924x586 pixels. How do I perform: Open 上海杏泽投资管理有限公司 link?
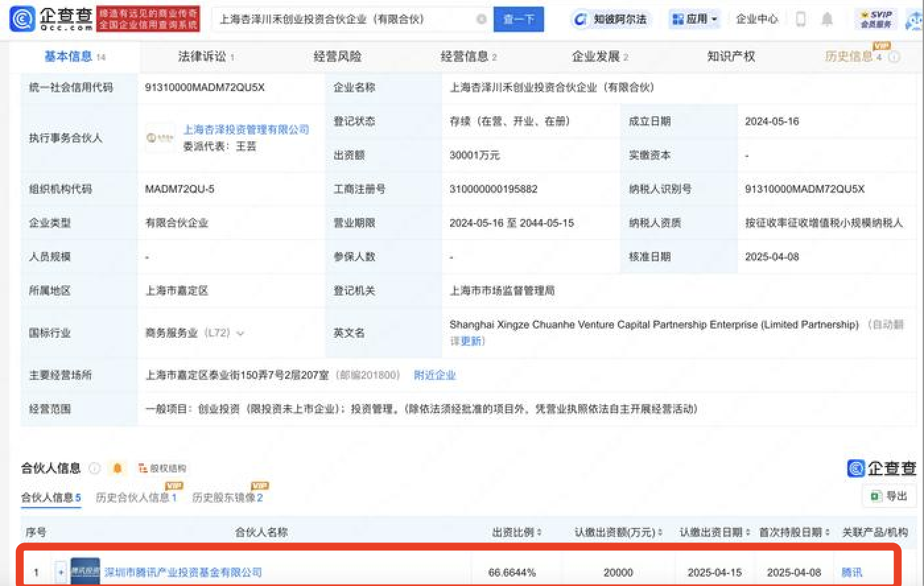point(246,129)
